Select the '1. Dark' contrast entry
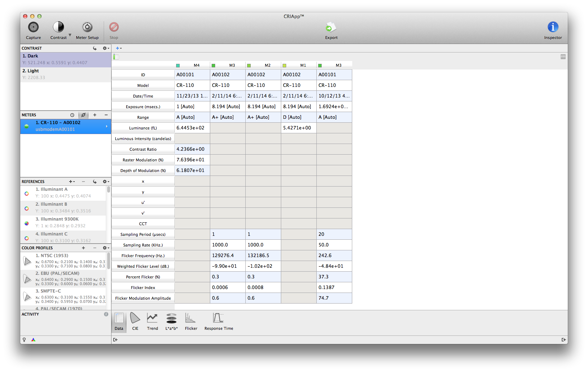 pos(66,60)
